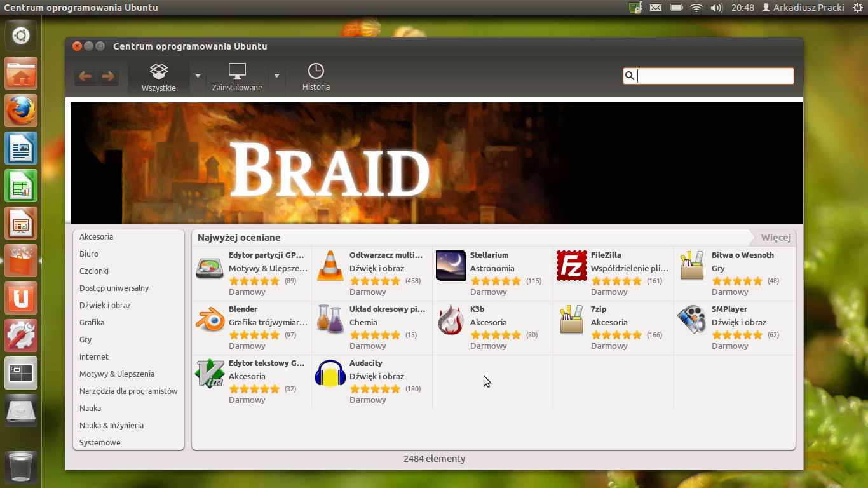Screen dimensions: 868x488
Task: Expand the Zainstalowane dropdown arrow
Action: (x=276, y=76)
